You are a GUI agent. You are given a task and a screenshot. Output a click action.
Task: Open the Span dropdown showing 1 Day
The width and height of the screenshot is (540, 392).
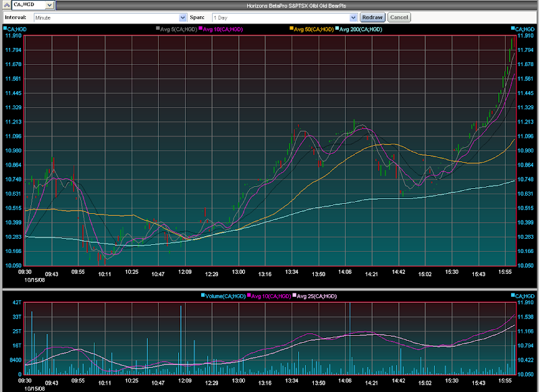pos(284,18)
